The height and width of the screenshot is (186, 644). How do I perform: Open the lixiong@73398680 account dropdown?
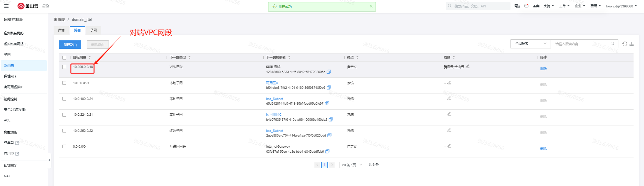click(621, 6)
